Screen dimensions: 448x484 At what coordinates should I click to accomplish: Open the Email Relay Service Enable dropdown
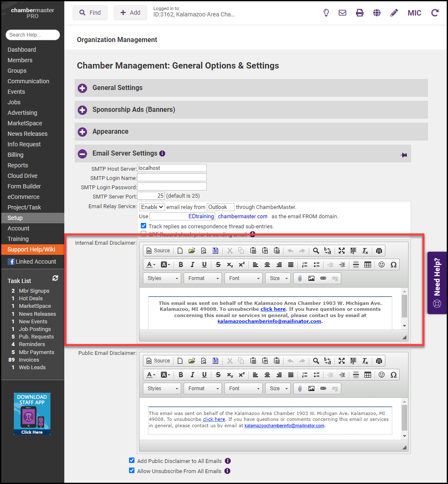point(152,207)
